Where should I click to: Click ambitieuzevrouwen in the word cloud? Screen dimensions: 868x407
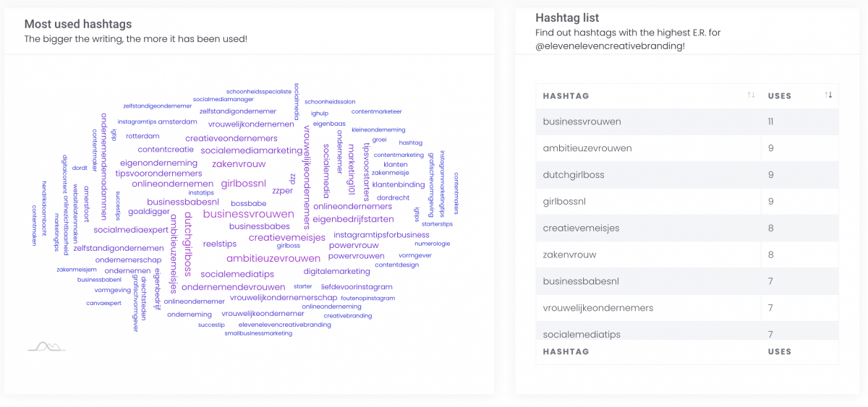[x=273, y=258]
